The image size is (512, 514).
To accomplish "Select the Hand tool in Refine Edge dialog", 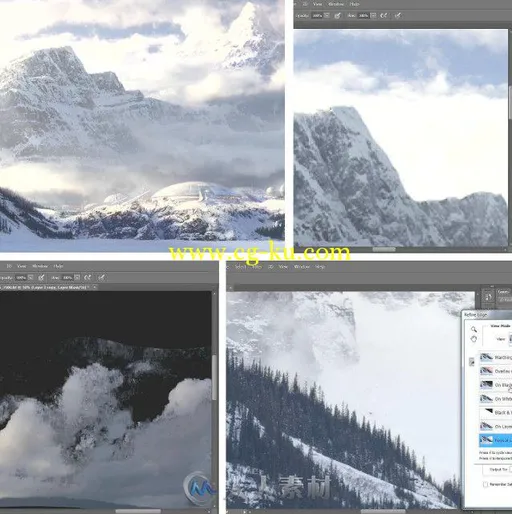I will pyautogui.click(x=474, y=339).
